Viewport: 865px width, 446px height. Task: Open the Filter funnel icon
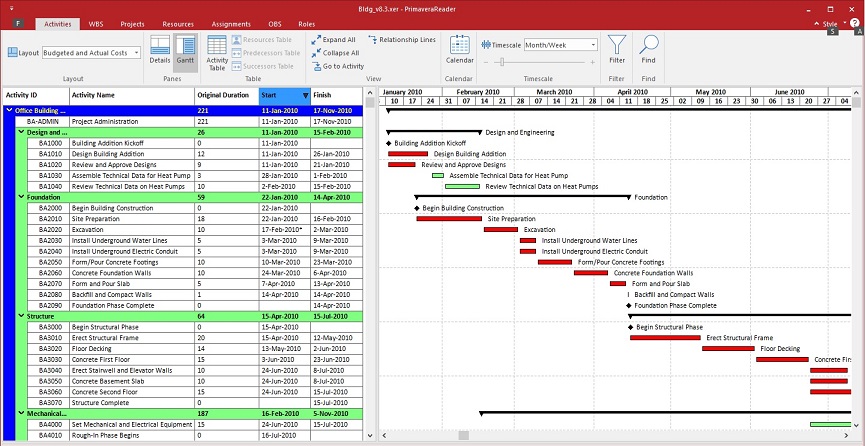tap(617, 49)
